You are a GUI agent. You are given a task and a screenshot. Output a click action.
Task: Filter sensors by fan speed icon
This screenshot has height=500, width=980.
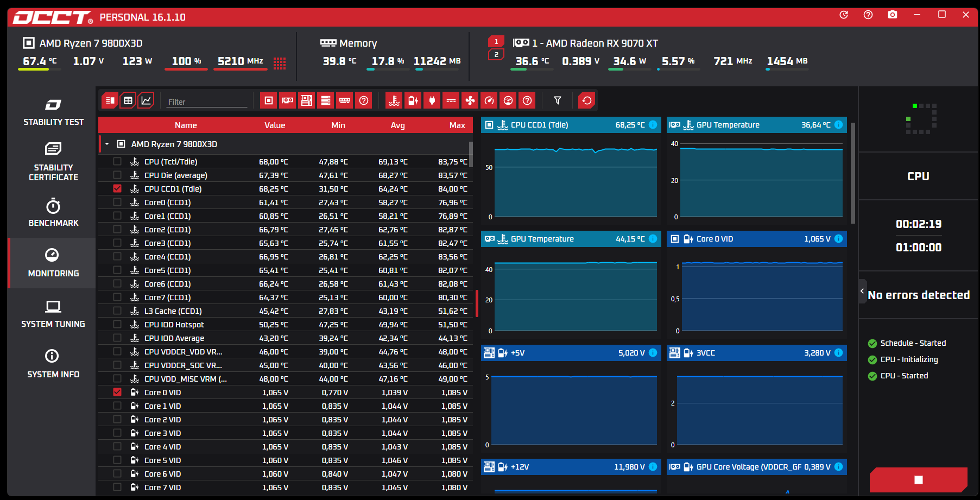[x=470, y=100]
